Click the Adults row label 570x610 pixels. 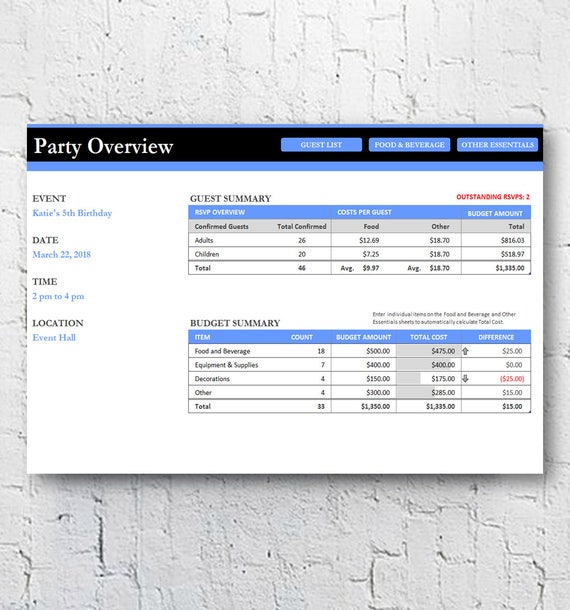tap(204, 240)
